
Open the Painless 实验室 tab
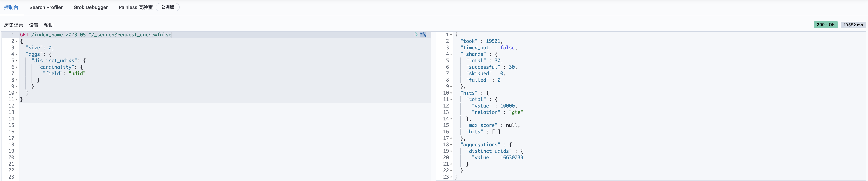click(x=136, y=7)
